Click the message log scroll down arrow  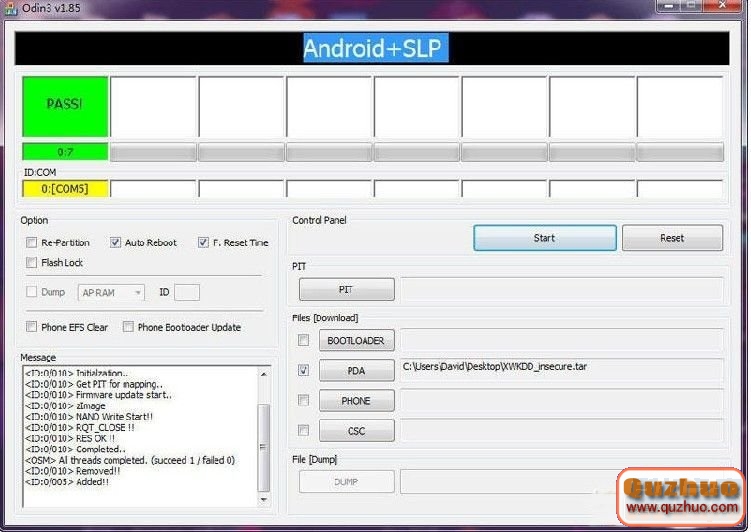tap(264, 500)
